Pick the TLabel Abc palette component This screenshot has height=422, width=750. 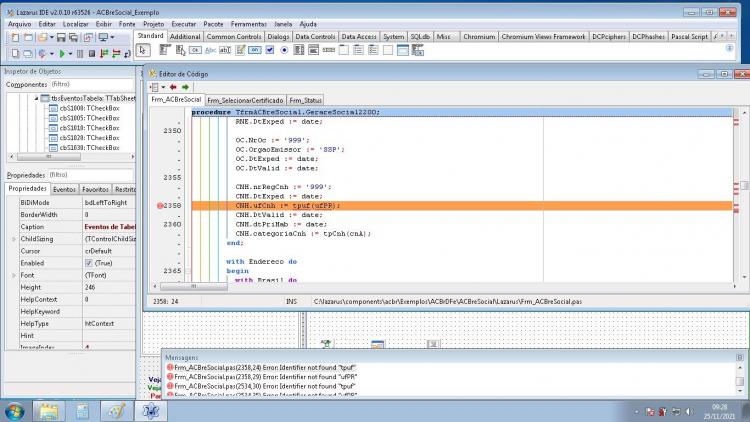pos(210,50)
